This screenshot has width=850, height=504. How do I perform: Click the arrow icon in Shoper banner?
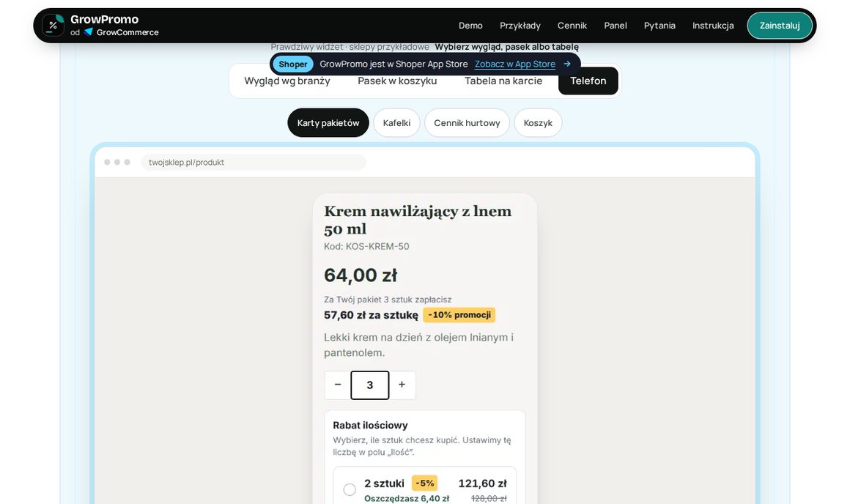tap(567, 64)
